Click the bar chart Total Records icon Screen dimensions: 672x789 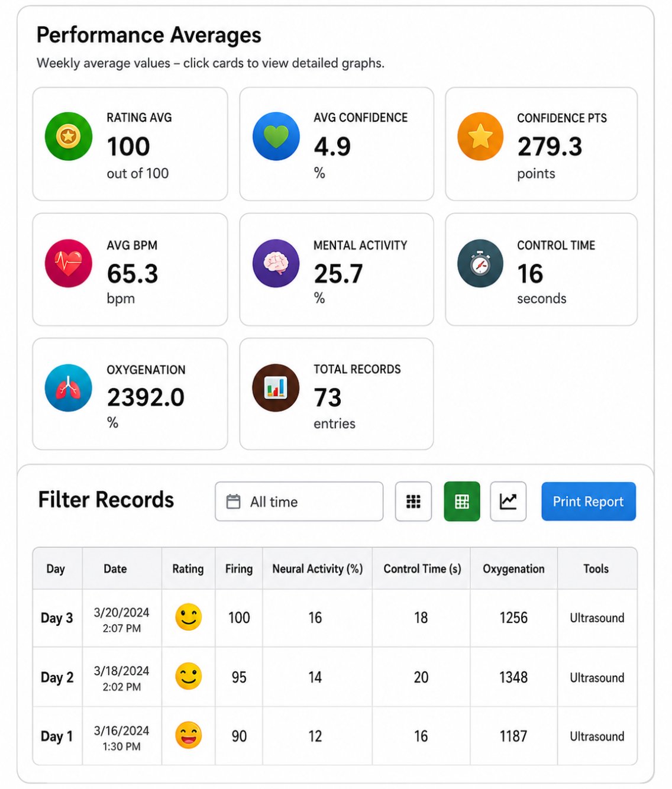[276, 388]
